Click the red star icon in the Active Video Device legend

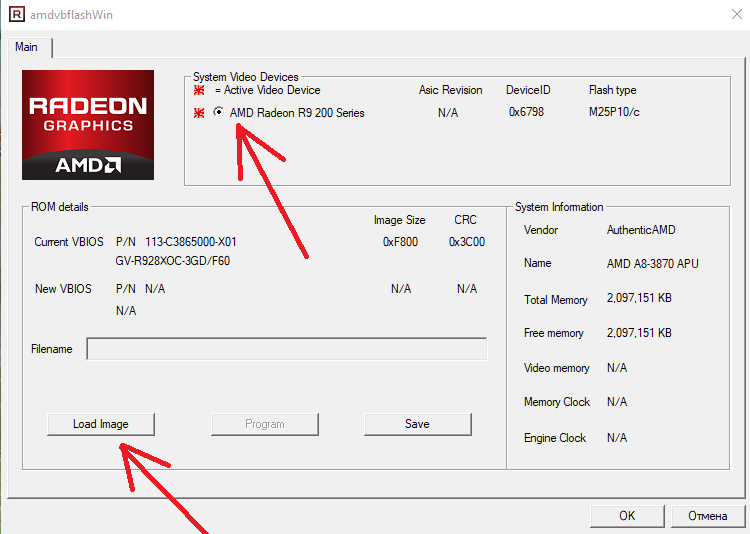(199, 90)
